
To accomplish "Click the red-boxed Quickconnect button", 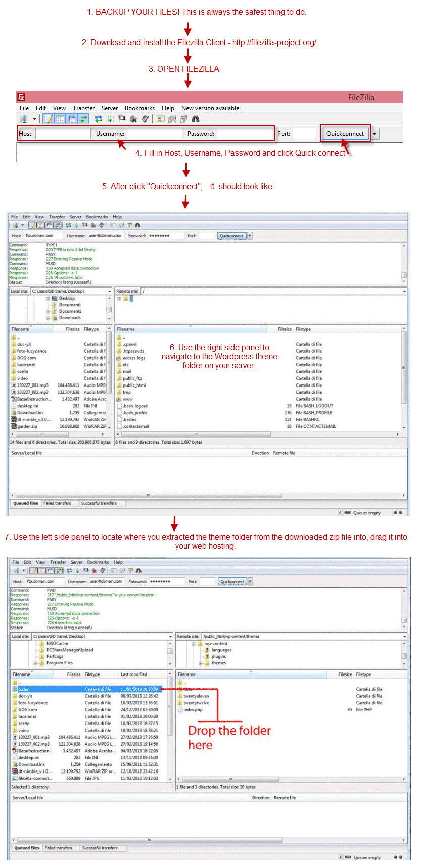I will pos(345,134).
